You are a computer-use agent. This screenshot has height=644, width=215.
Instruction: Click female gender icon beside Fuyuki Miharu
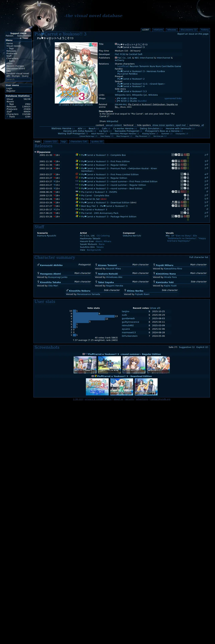tap(154, 265)
